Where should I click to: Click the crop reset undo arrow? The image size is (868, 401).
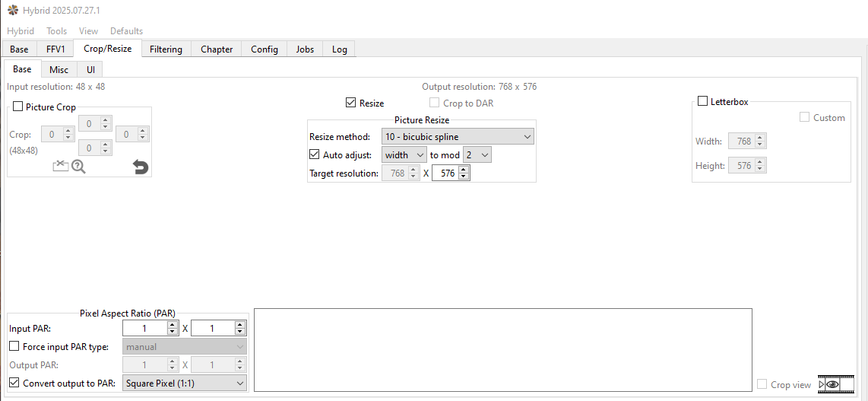pos(141,167)
